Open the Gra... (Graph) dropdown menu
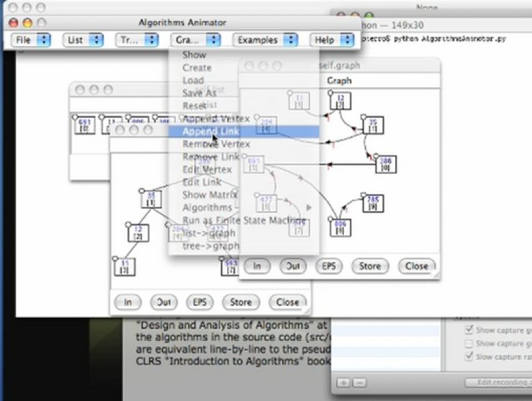The image size is (532, 401). 196,40
